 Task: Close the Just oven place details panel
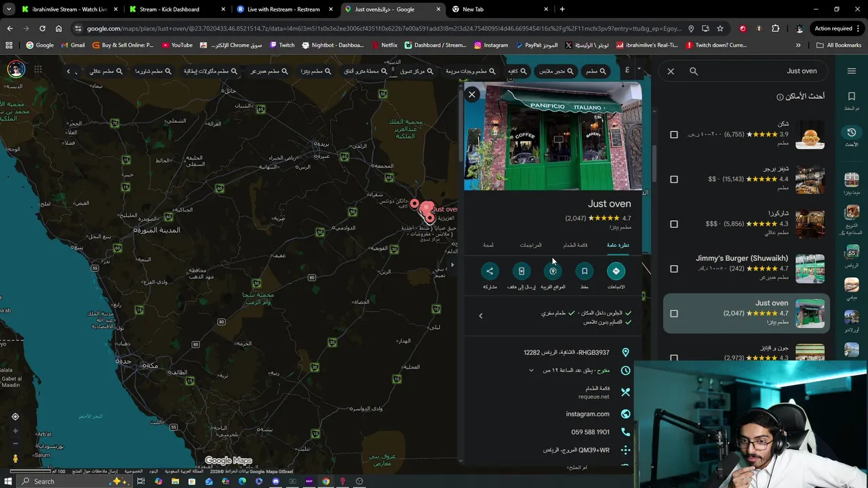472,94
